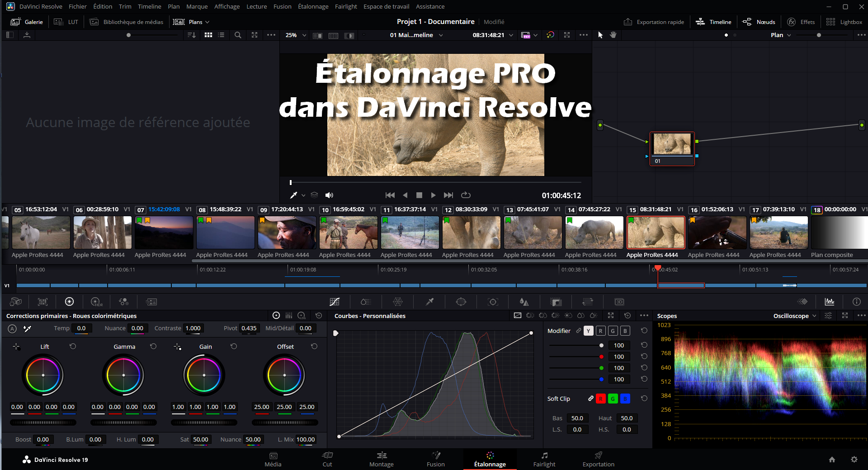
Task: Open the 3D stereoscopic palette
Action: tap(619, 302)
